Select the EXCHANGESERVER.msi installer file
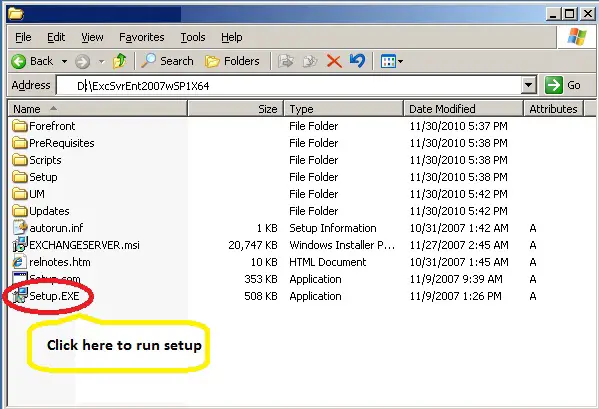This screenshot has width=599, height=409. click(76, 245)
